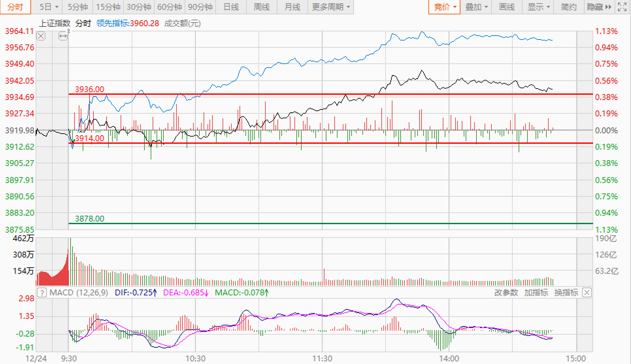This screenshot has height=364, width=631.
Task: Click the 换指标 switch indicator link
Action: [566, 292]
